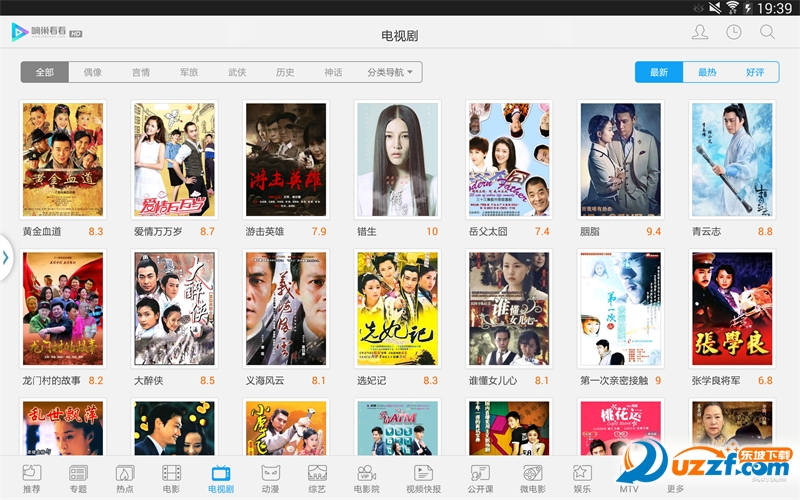Image resolution: width=800 pixels, height=500 pixels.
Task: Open 综艺 variety shows icon
Action: click(318, 478)
